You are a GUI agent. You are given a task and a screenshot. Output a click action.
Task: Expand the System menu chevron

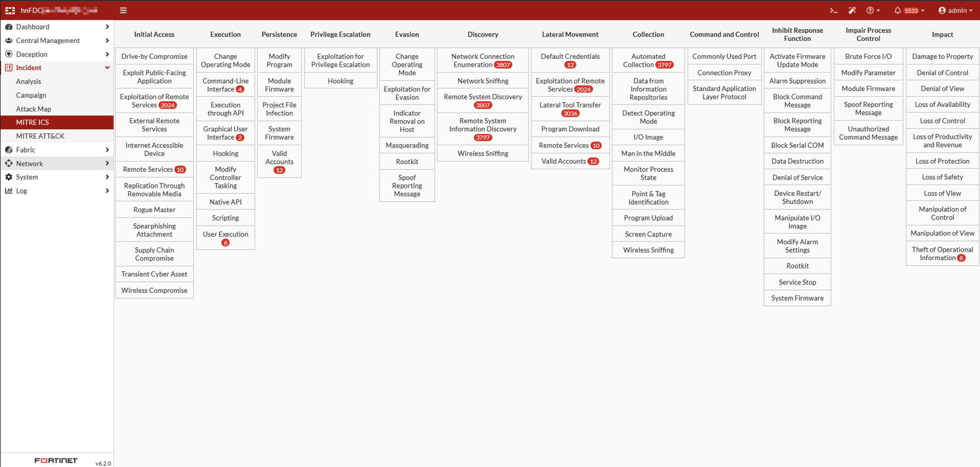pos(107,177)
